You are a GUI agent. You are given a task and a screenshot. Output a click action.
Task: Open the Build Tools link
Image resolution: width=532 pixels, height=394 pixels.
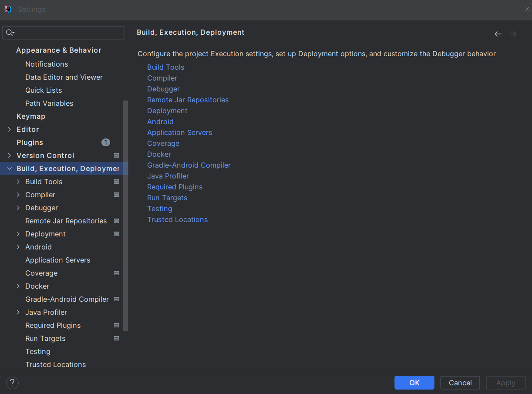coord(165,67)
